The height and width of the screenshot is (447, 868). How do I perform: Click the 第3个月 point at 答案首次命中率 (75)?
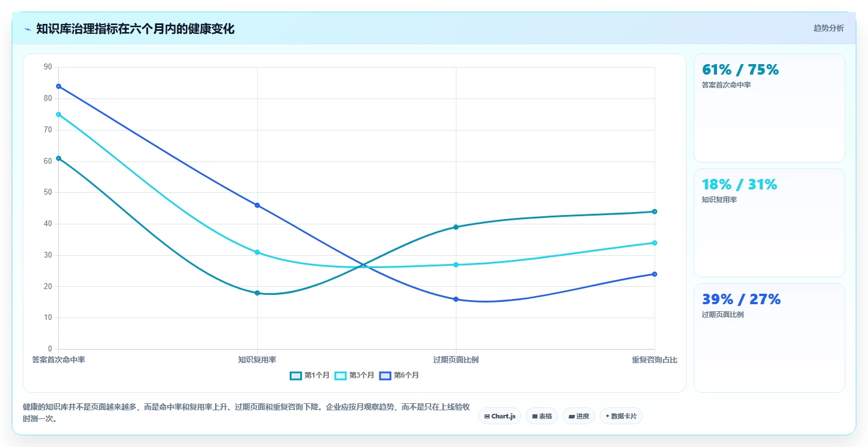click(58, 114)
